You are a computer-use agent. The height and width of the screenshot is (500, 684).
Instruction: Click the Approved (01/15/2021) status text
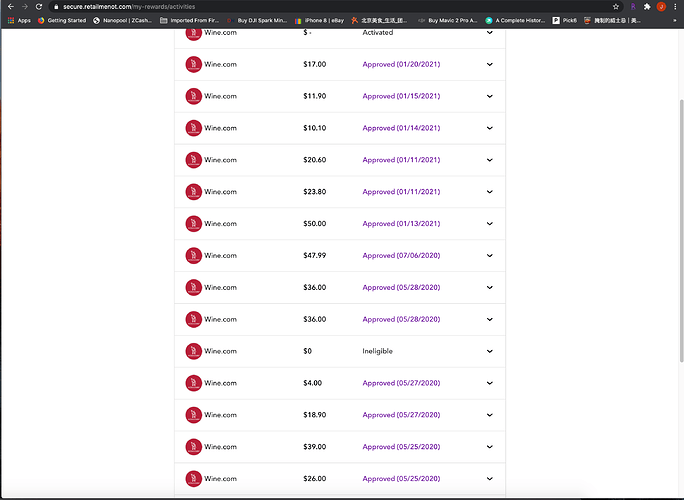pos(401,96)
